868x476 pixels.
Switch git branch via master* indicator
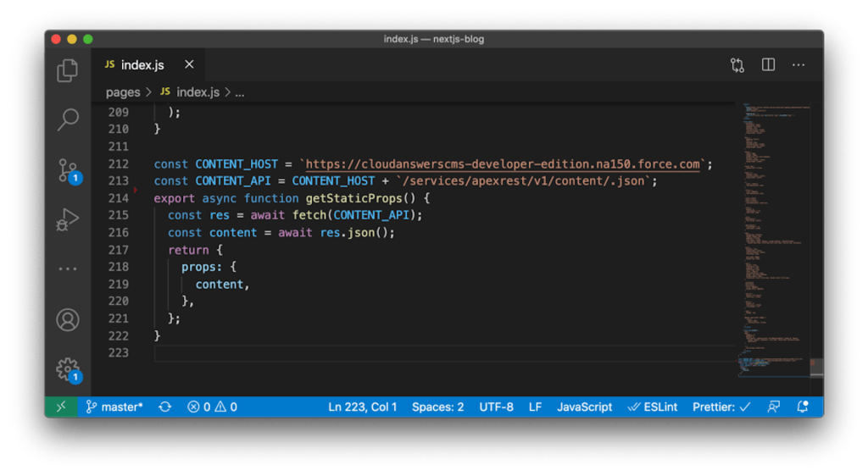point(114,407)
